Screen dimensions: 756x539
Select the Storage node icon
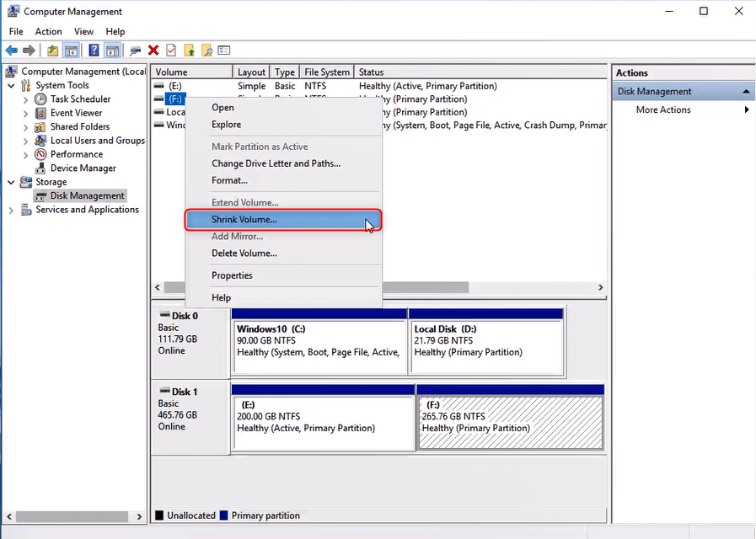[26, 182]
